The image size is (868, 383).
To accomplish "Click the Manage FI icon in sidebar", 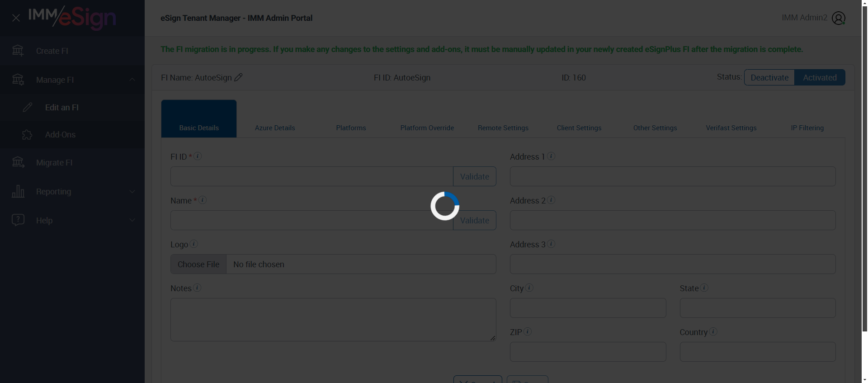I will coord(18,80).
